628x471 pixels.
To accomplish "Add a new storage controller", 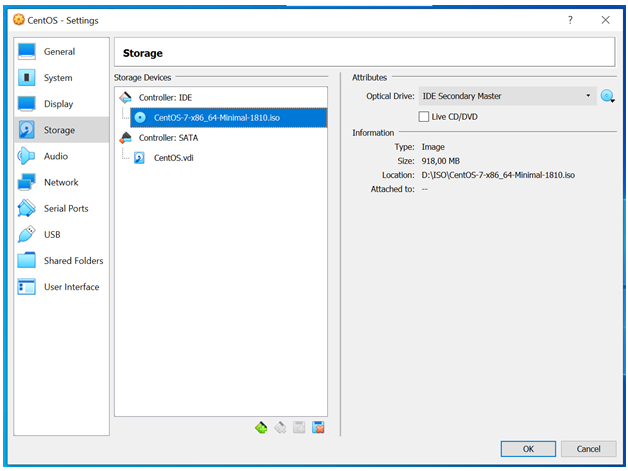I will [x=261, y=428].
